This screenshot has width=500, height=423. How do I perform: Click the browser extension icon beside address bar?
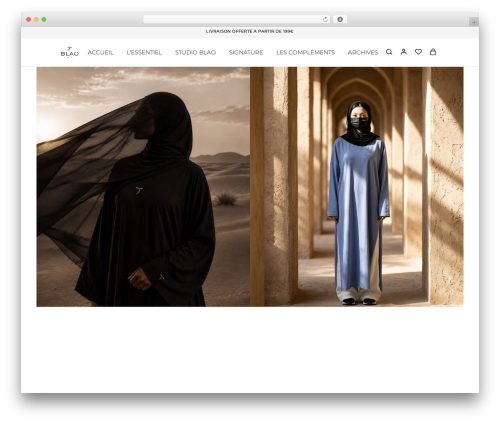tap(340, 20)
